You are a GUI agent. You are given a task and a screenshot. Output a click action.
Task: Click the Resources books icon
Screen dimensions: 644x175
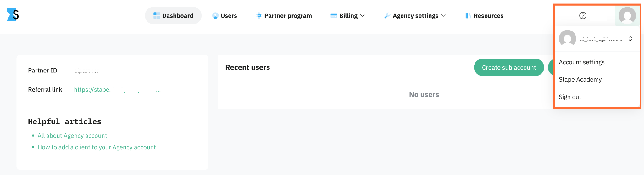pyautogui.click(x=468, y=16)
